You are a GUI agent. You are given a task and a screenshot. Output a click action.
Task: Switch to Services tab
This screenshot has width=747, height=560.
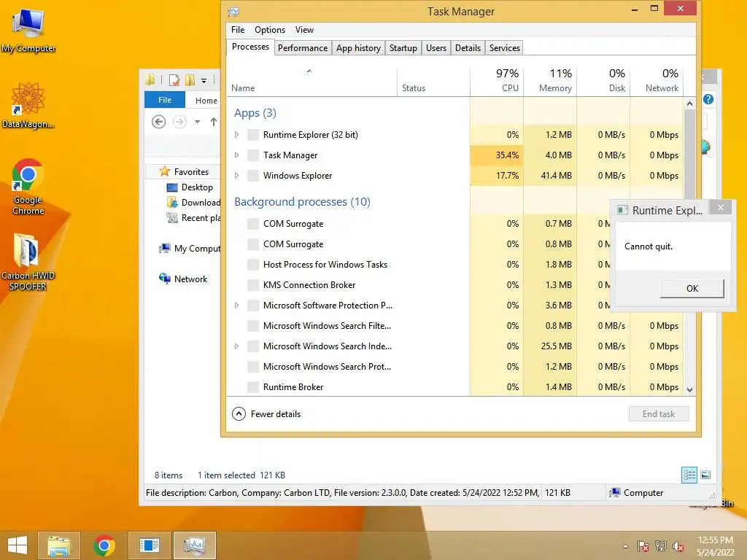click(504, 47)
